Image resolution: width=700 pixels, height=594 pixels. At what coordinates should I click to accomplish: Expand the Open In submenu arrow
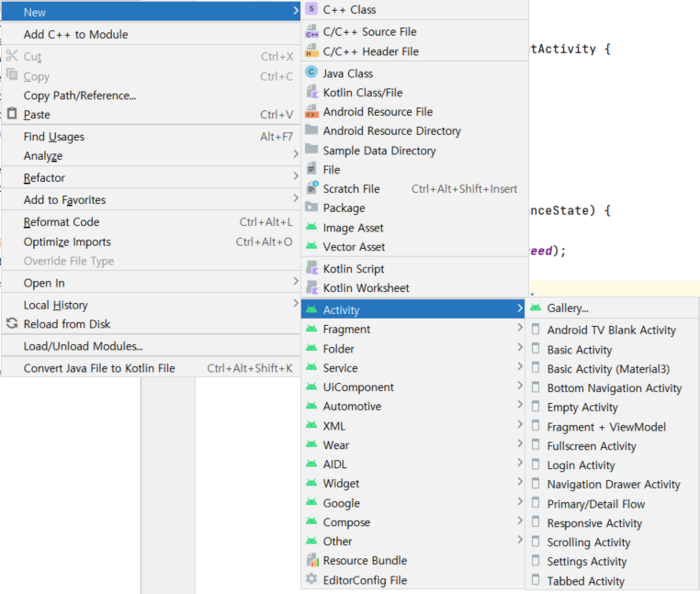point(296,282)
